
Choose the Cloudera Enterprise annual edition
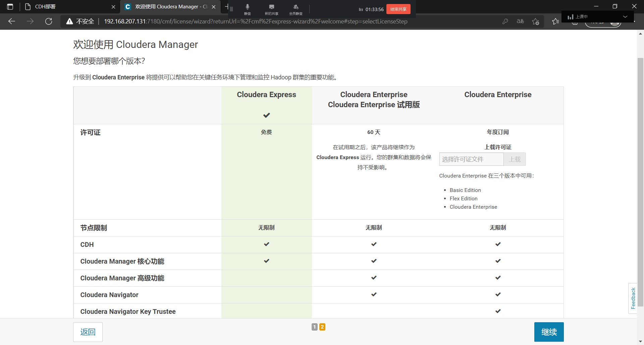[x=498, y=94]
